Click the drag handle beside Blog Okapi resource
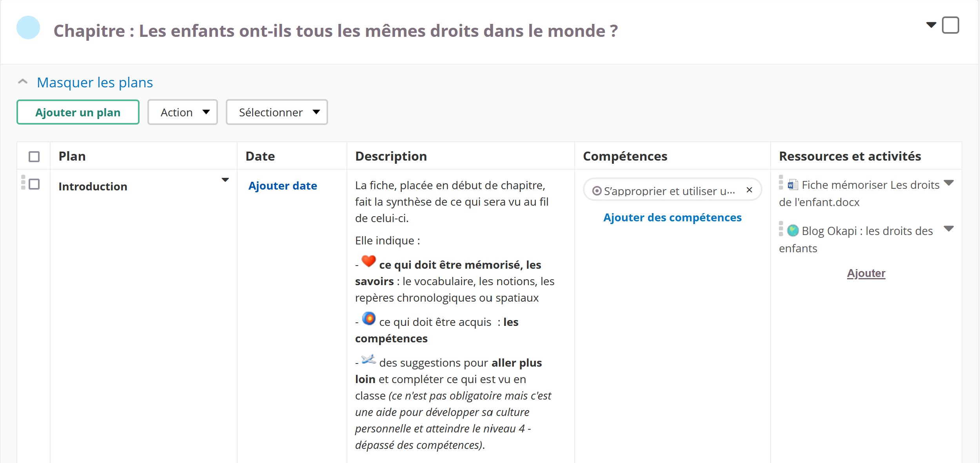 click(x=781, y=229)
